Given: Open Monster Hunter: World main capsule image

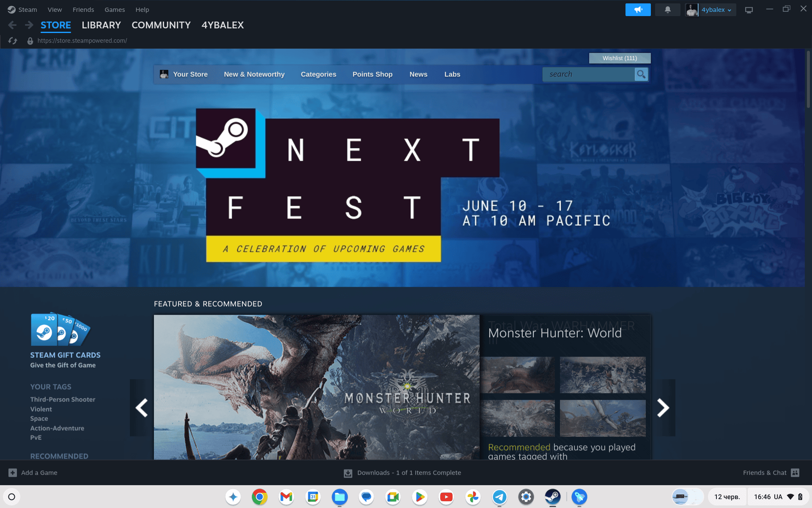Looking at the screenshot, I should point(317,387).
